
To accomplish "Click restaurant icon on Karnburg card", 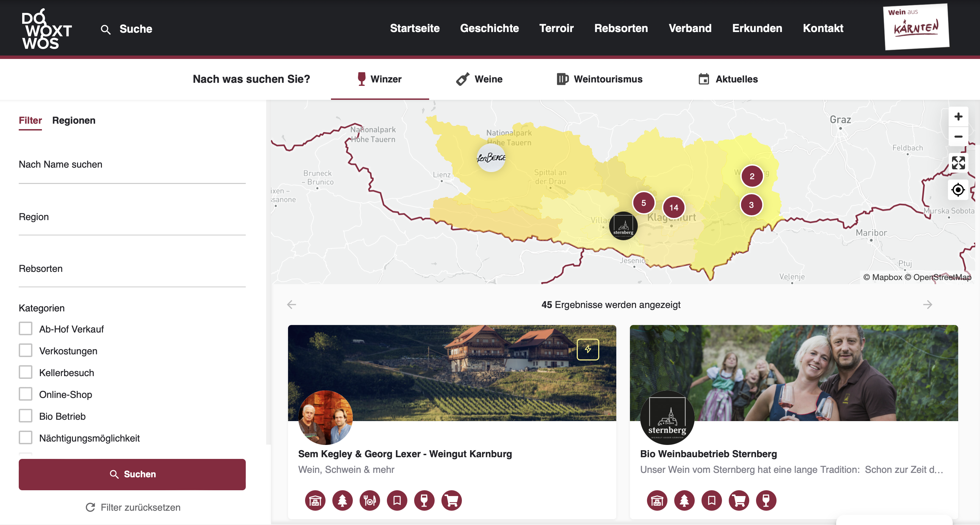I will click(370, 500).
